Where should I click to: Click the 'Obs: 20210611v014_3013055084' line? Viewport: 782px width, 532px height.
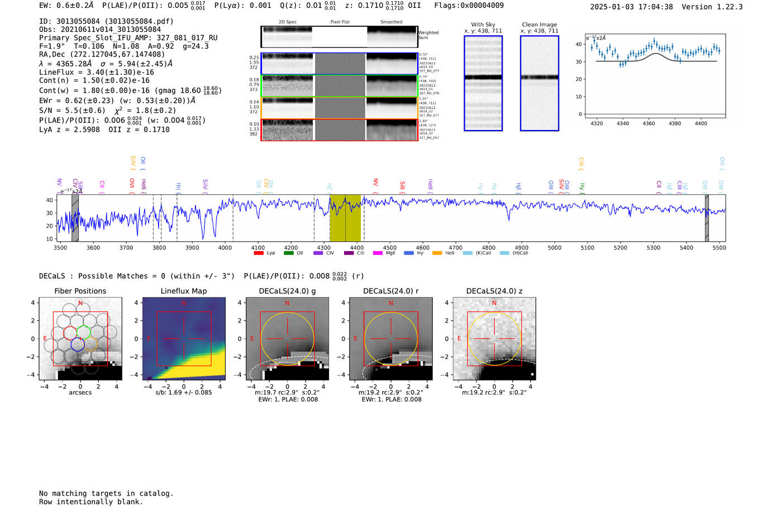(x=100, y=30)
